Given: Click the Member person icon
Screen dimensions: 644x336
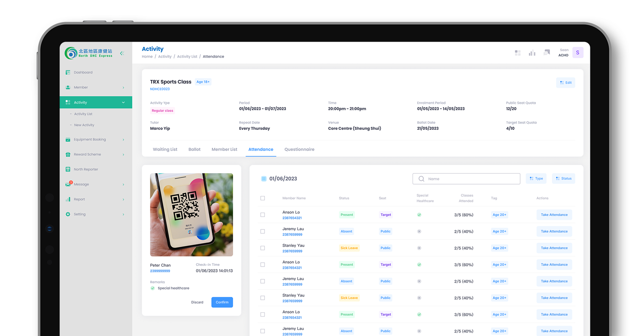Looking at the screenshot, I should pos(68,87).
